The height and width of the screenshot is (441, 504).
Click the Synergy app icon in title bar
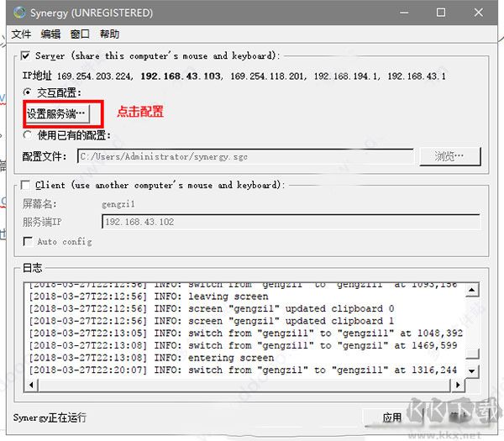click(x=19, y=13)
